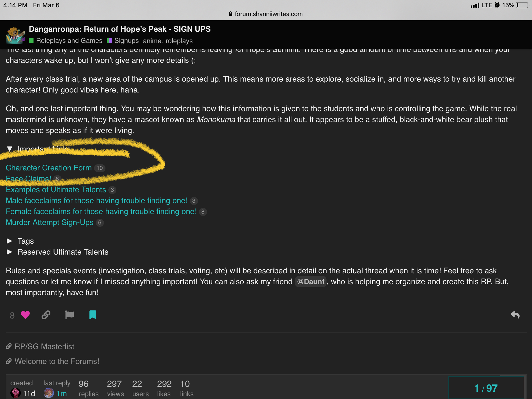Open the topic creator's avatar
The image size is (532, 399).
16,393
